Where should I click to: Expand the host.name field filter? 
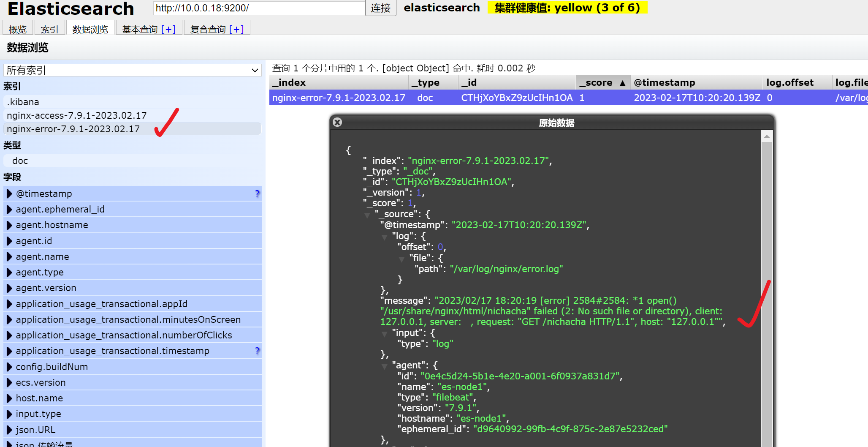[9, 398]
